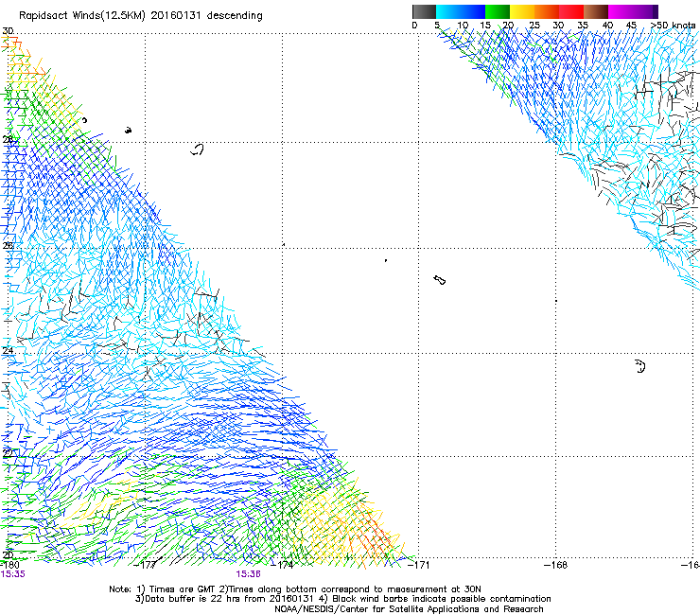The image size is (700, 615).
Task: Click the -177 longitude axis label
Action: pos(145,565)
